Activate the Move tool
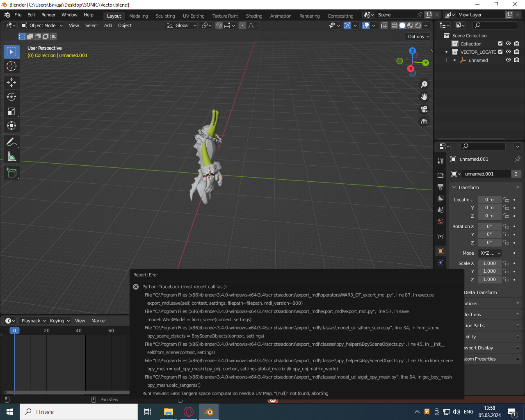Viewport: 525px width, 420px height. click(x=11, y=82)
